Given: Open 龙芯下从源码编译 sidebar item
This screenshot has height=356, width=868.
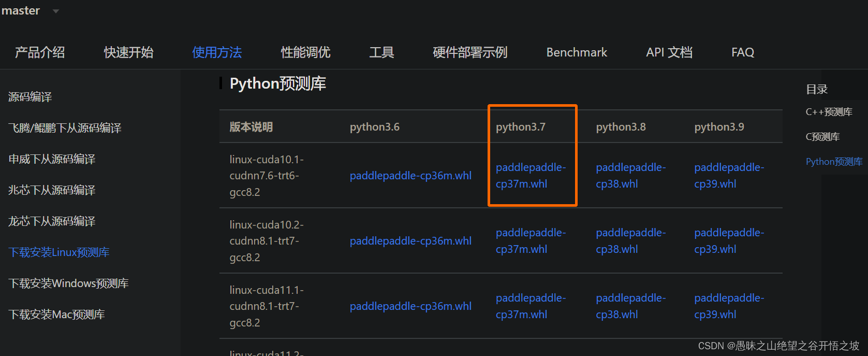Looking at the screenshot, I should [x=52, y=221].
